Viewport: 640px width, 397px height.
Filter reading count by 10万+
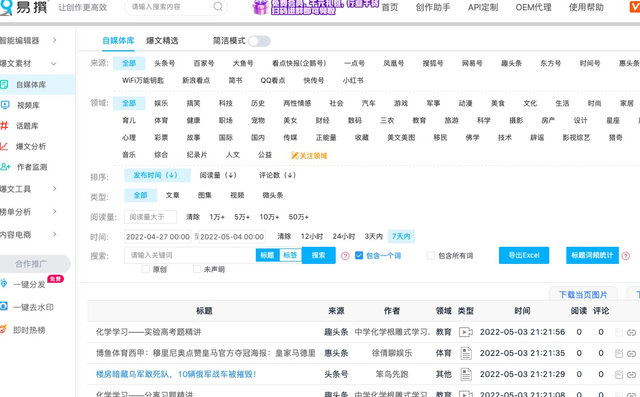269,217
